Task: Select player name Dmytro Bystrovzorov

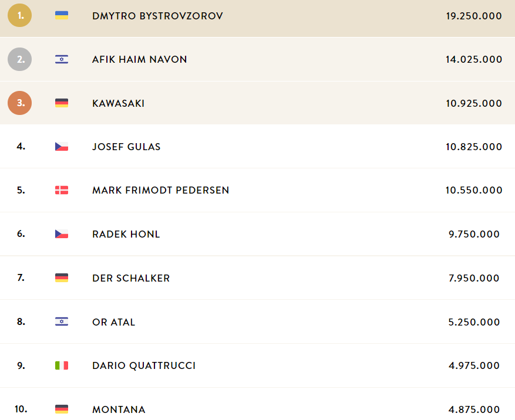Action: [157, 16]
